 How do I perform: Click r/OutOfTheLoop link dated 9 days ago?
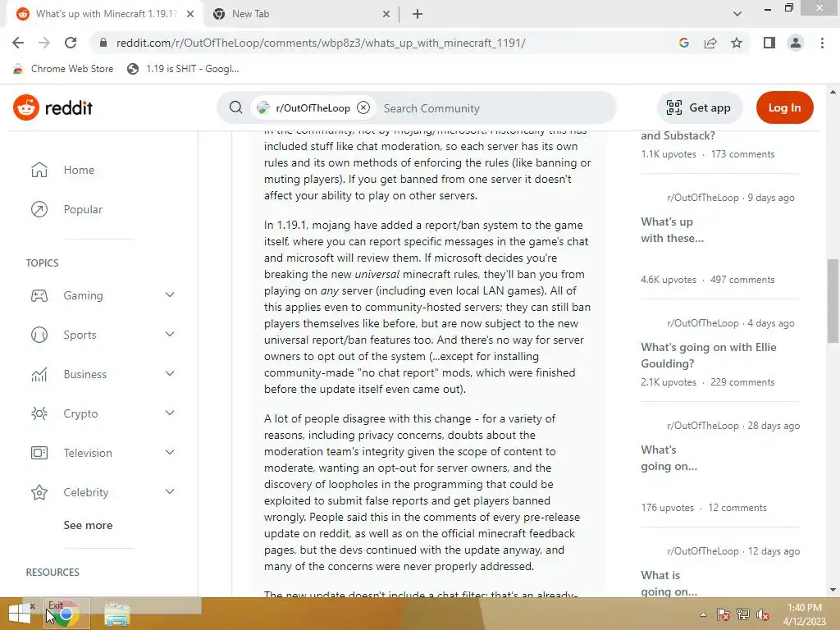[703, 198]
